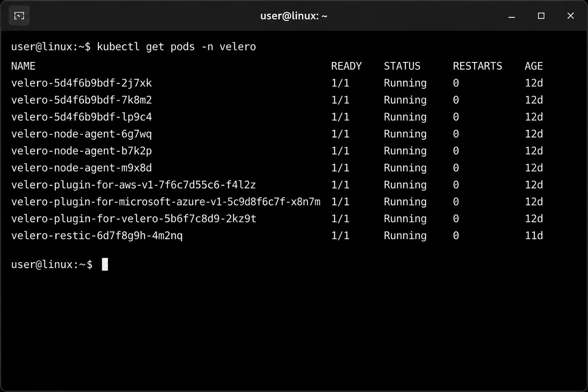Click the AGE column header
588x392 pixels.
click(534, 66)
